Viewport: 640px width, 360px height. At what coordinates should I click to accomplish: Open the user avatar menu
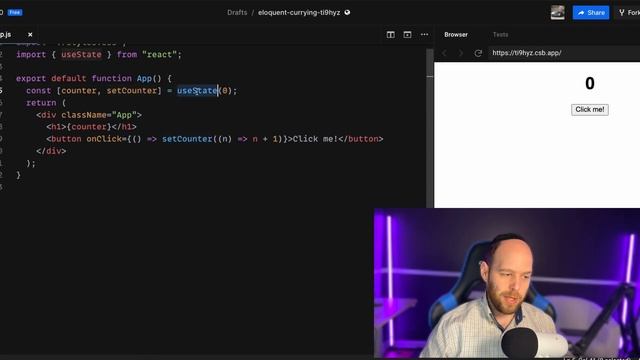(x=558, y=13)
